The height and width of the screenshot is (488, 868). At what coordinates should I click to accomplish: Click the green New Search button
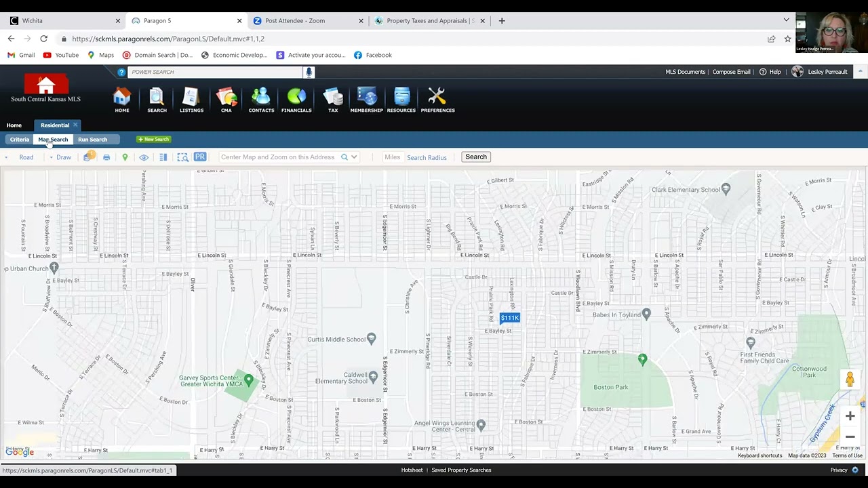(153, 140)
